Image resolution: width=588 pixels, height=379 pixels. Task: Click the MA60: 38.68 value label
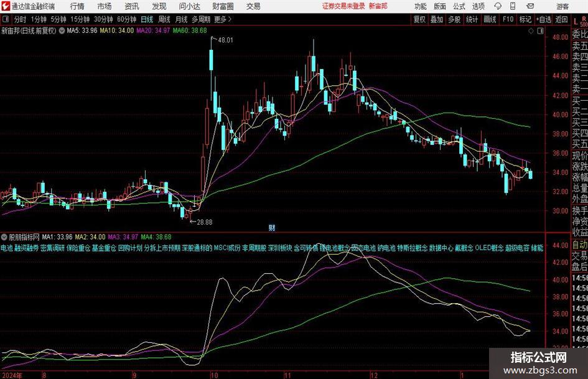[190, 30]
